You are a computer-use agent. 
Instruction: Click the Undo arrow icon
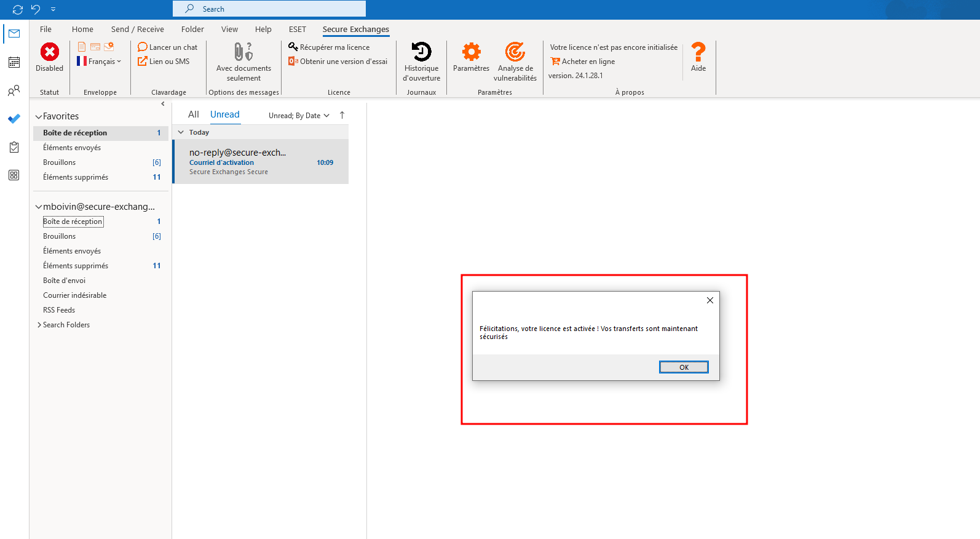[x=36, y=9]
